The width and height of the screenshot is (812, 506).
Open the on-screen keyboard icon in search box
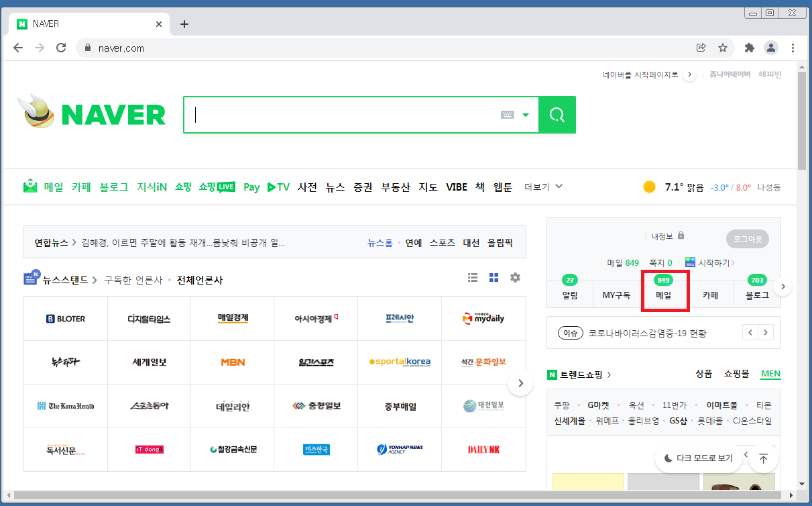tap(508, 115)
